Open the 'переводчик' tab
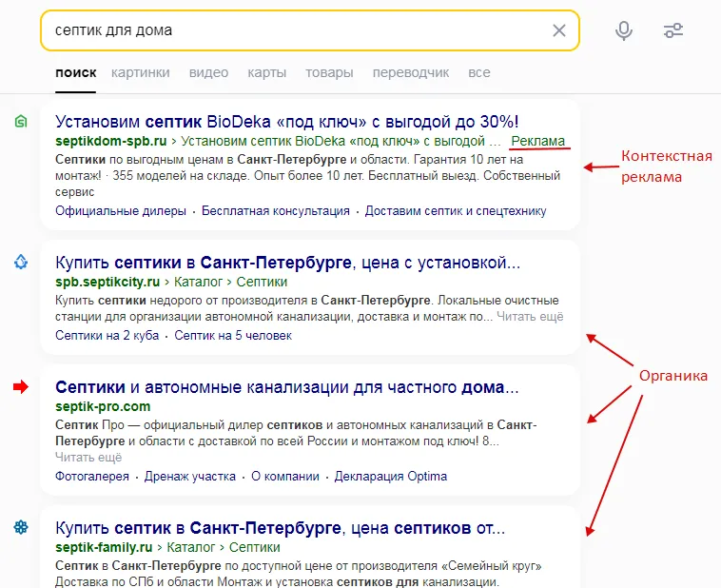This screenshot has height=588, width=721. point(411,72)
